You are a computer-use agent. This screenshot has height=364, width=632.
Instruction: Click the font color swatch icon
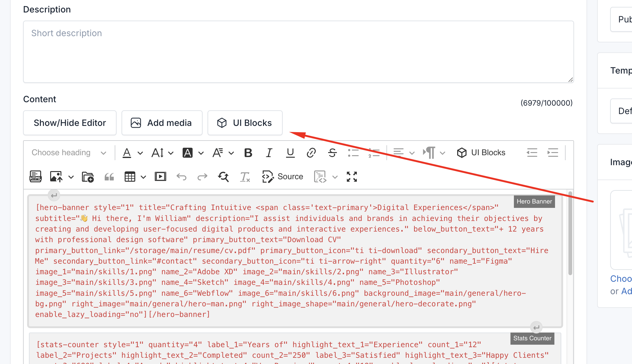click(128, 153)
